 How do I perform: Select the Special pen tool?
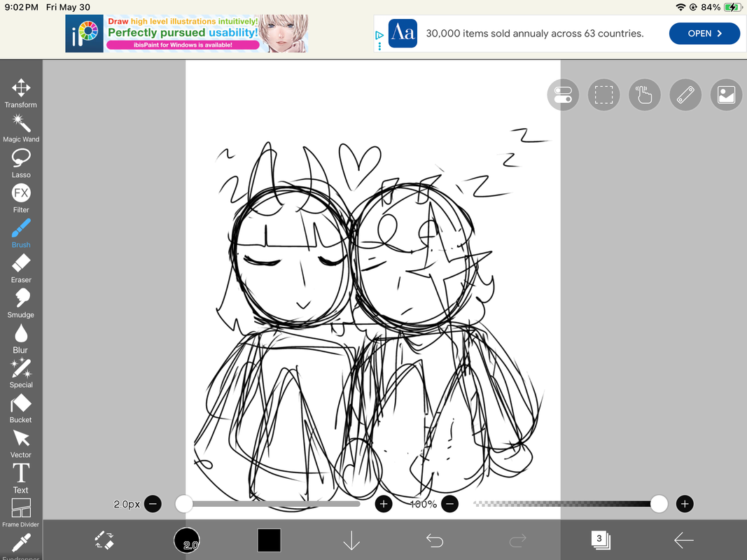point(21,374)
